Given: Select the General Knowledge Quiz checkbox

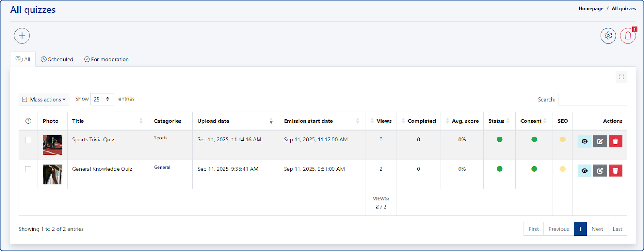Looking at the screenshot, I should click(x=28, y=169).
